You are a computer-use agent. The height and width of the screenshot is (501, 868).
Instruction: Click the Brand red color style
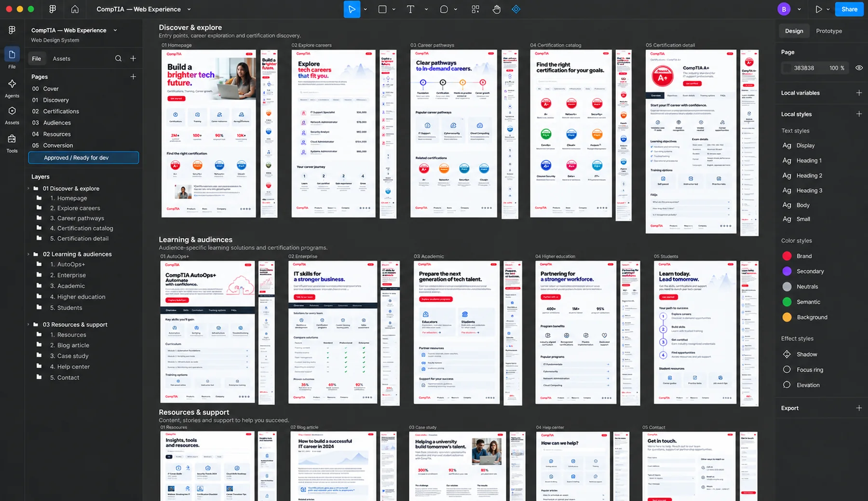797,256
